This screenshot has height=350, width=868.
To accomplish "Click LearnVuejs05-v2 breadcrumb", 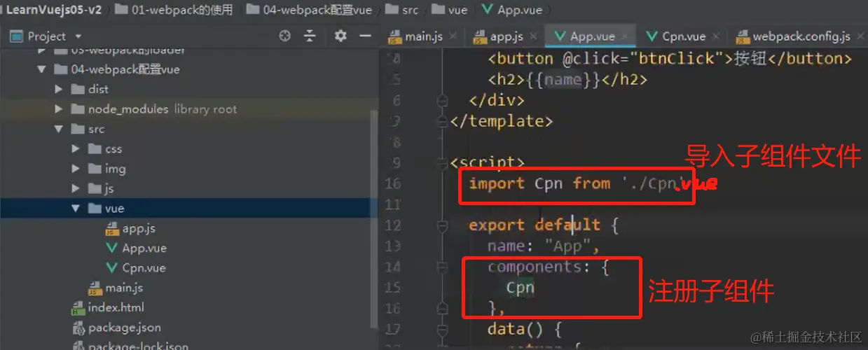I will pos(53,10).
